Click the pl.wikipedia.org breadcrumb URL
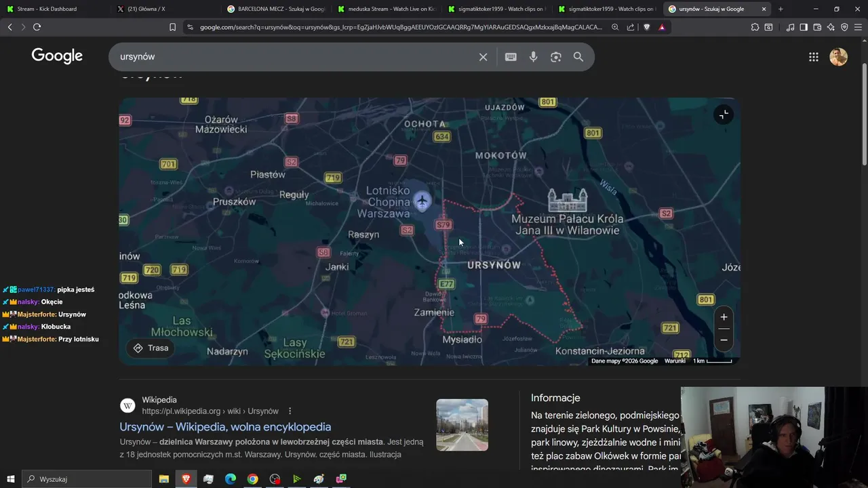 point(210,411)
